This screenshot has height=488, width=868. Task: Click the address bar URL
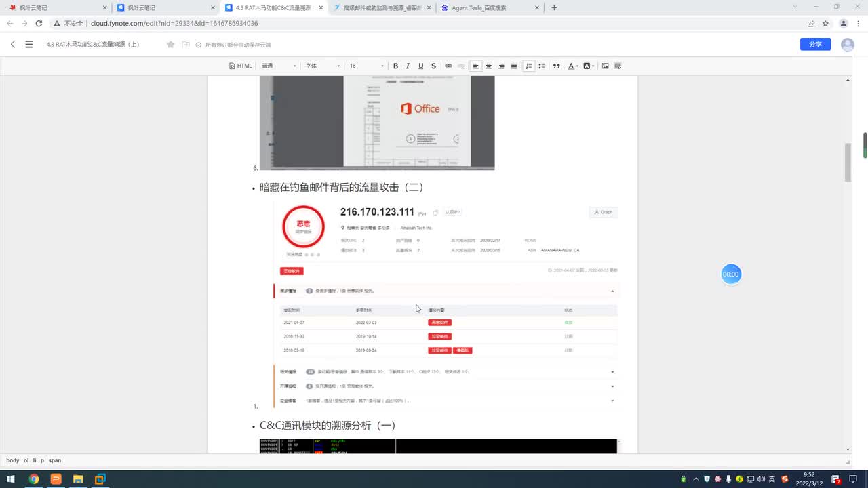tap(174, 23)
